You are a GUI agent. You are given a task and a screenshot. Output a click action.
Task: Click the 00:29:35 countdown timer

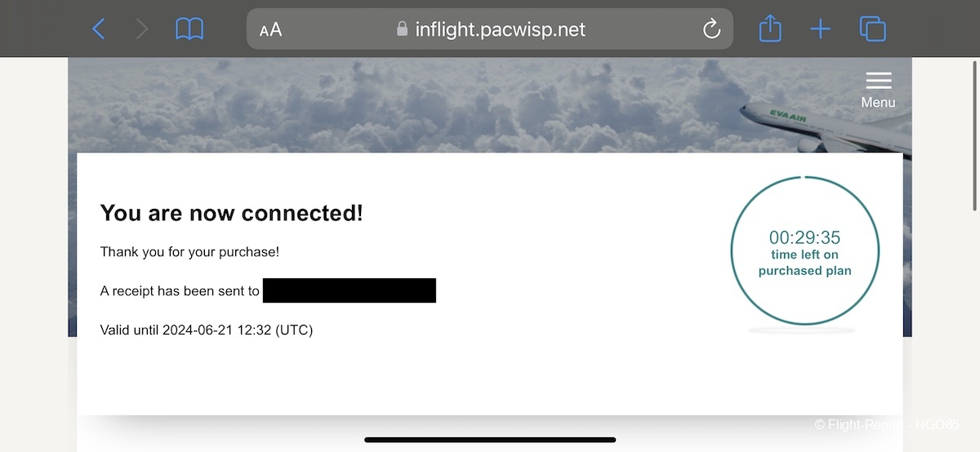804,237
